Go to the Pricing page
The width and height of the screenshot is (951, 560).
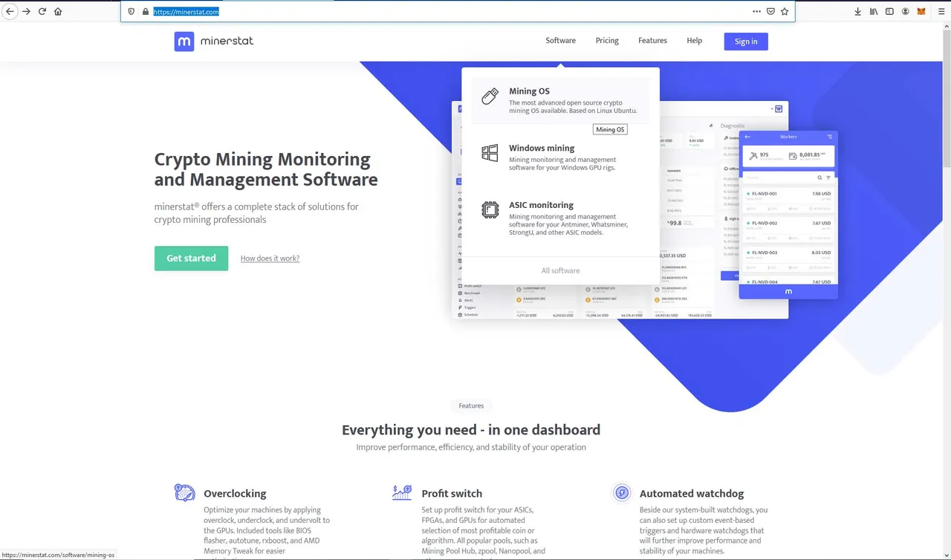click(x=607, y=41)
